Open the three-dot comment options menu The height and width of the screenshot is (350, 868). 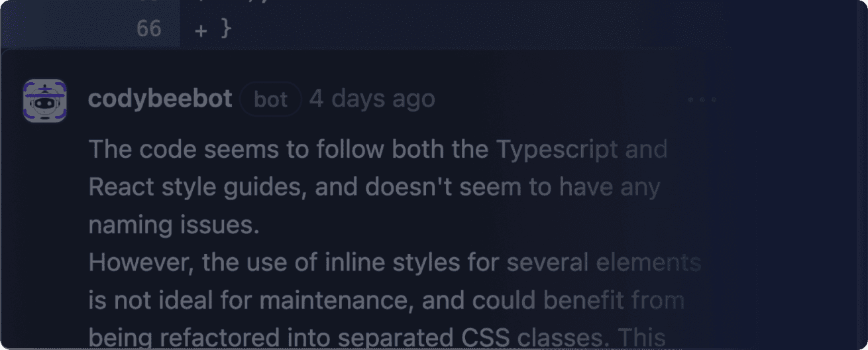[x=702, y=100]
